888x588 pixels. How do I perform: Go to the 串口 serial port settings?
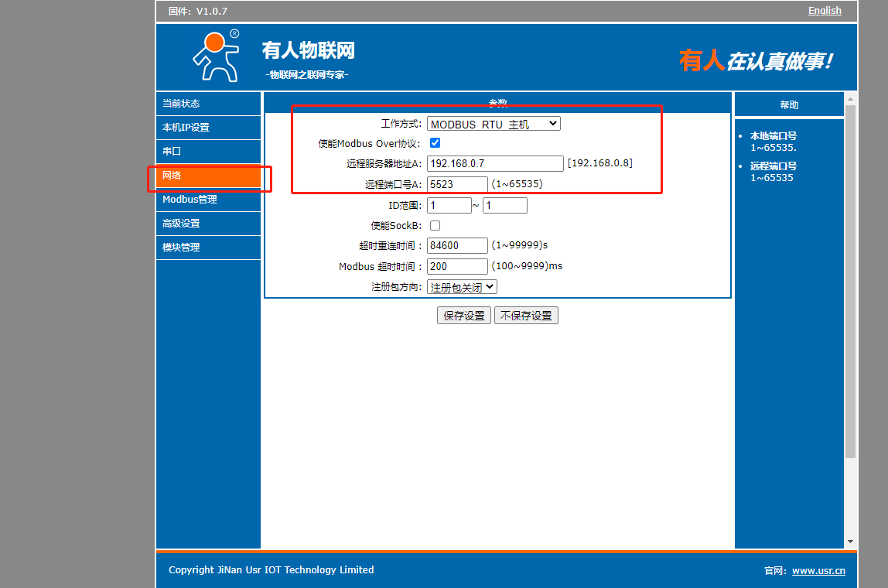pyautogui.click(x=208, y=152)
